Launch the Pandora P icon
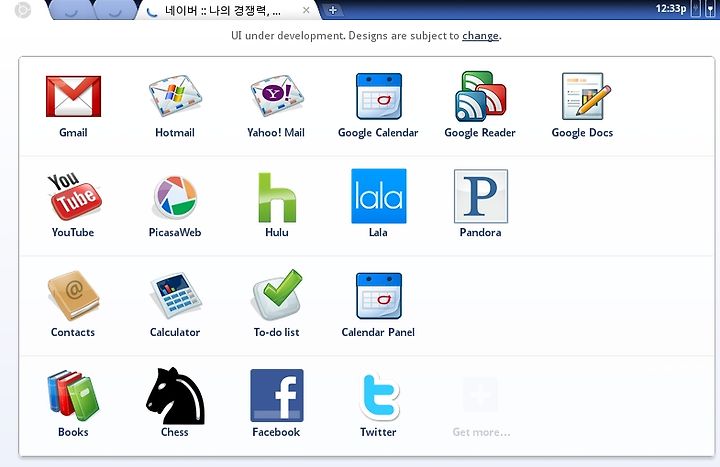This screenshot has width=720, height=467. pyautogui.click(x=481, y=196)
